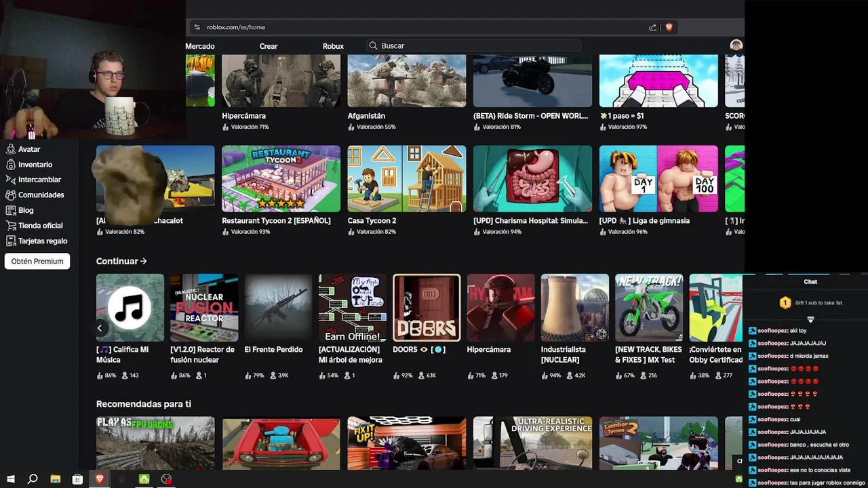Expand chat leaderboard chevron below gift banner
Image resolution: width=868 pixels, height=488 pixels.
810,319
